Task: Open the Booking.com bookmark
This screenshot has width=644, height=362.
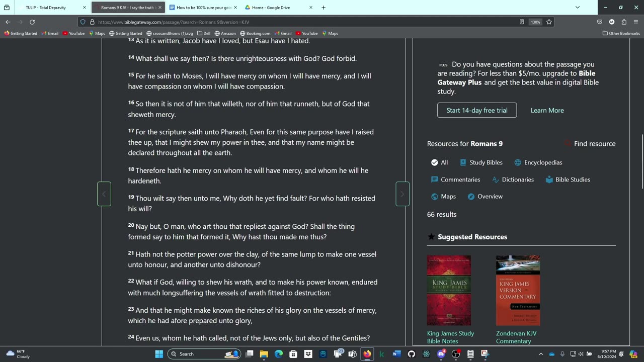Action: pyautogui.click(x=255, y=34)
